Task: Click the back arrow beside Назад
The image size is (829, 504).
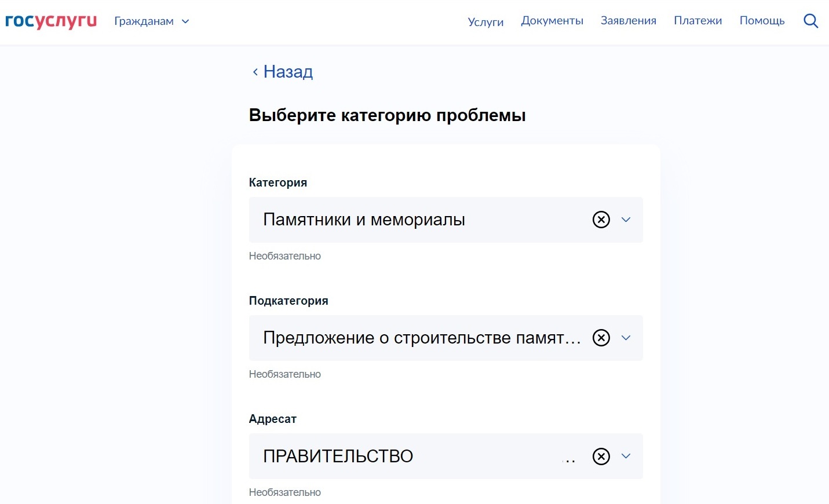Action: (255, 72)
